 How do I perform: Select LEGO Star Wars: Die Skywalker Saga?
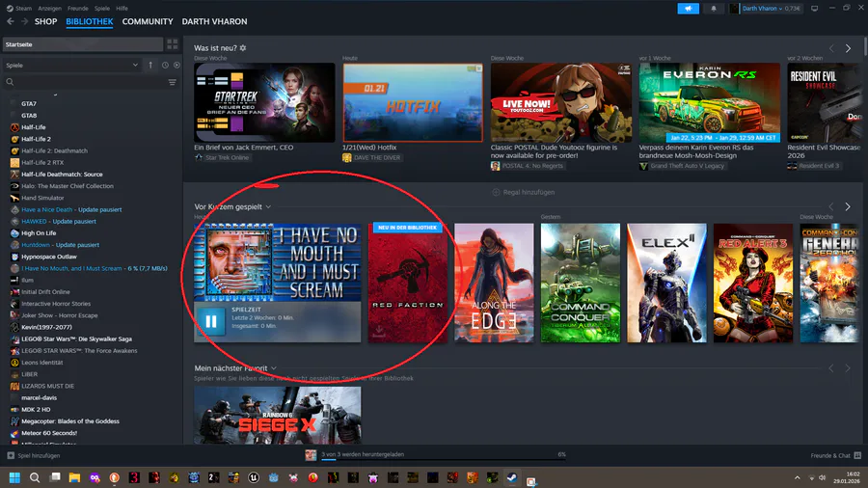tap(76, 339)
